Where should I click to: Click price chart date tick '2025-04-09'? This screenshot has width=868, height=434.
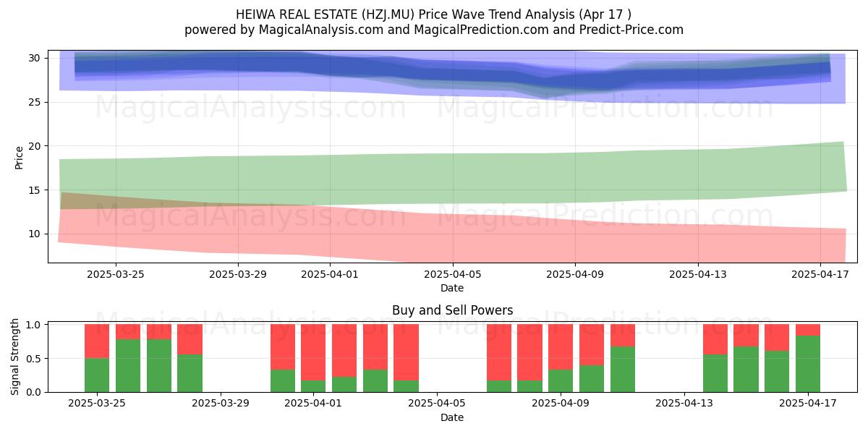(575, 274)
